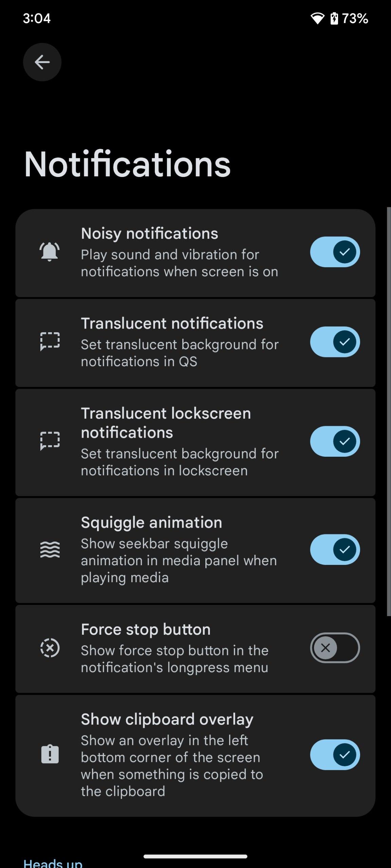Viewport: 391px width, 868px height.
Task: Tap the Squiggle animation waves icon
Action: tap(50, 549)
